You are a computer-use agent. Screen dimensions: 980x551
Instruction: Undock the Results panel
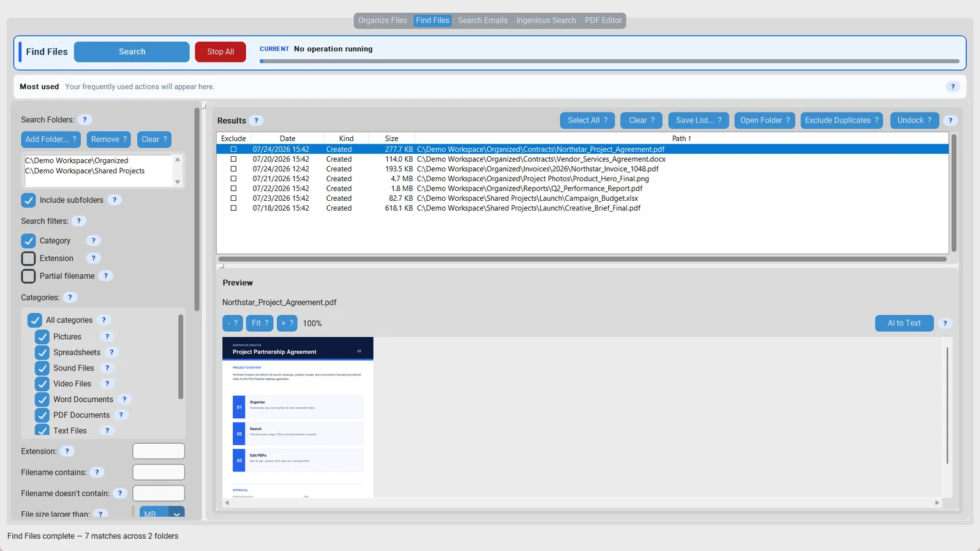[x=914, y=121]
